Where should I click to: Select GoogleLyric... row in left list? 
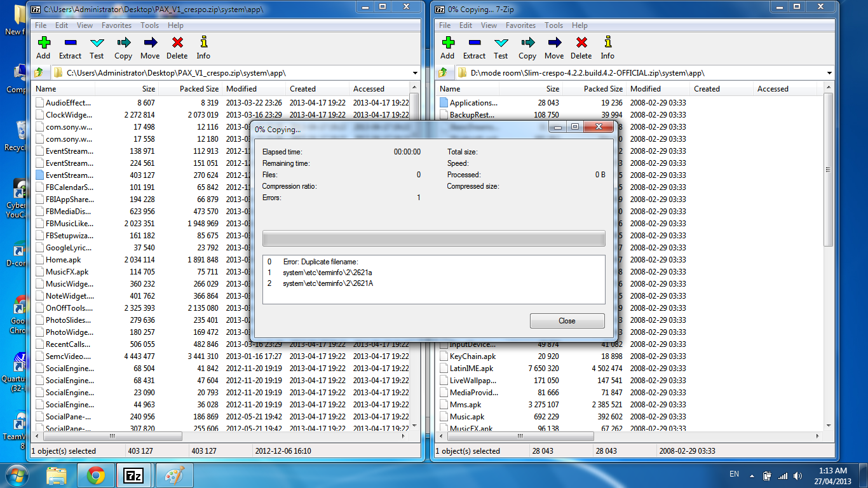tap(221, 248)
